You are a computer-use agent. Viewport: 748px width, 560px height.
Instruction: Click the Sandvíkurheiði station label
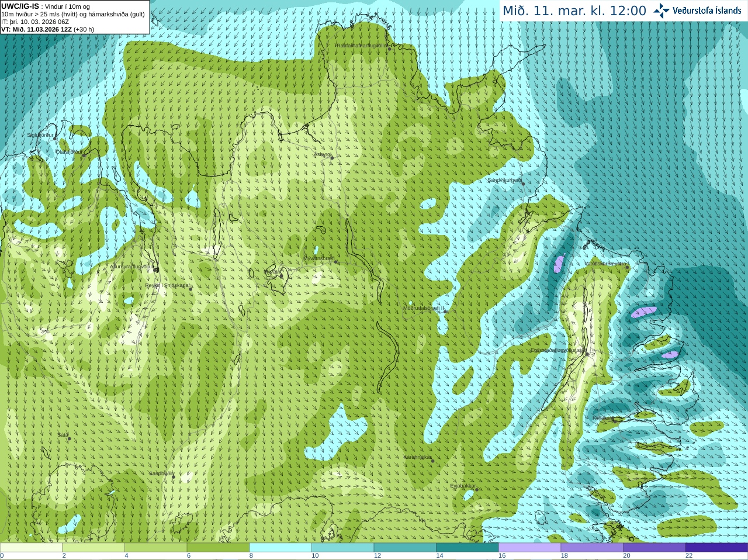[505, 181]
